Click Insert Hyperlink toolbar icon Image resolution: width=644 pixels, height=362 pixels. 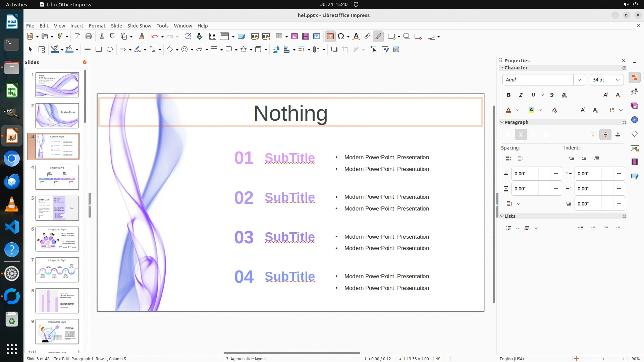[x=367, y=37]
